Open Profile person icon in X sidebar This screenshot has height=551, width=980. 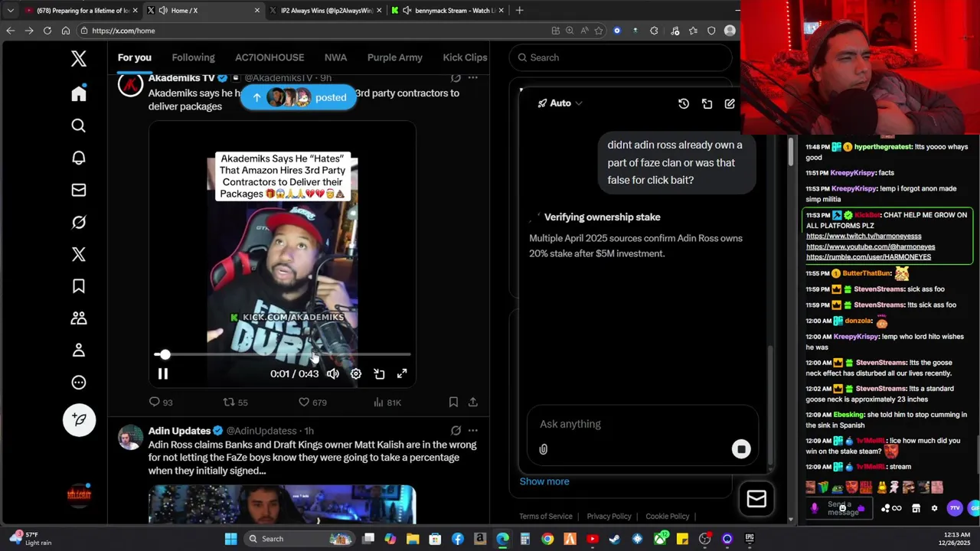(79, 350)
